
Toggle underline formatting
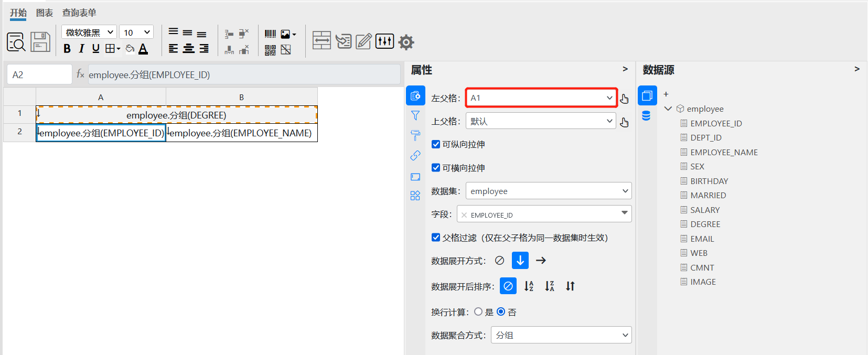[x=95, y=49]
